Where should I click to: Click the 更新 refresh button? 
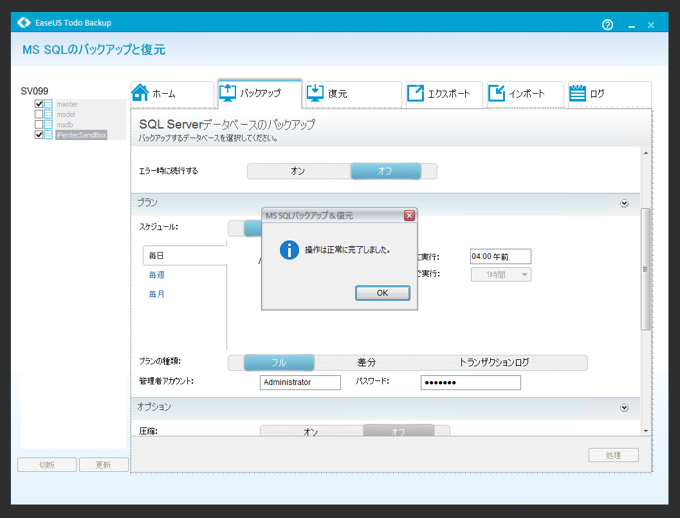104,465
